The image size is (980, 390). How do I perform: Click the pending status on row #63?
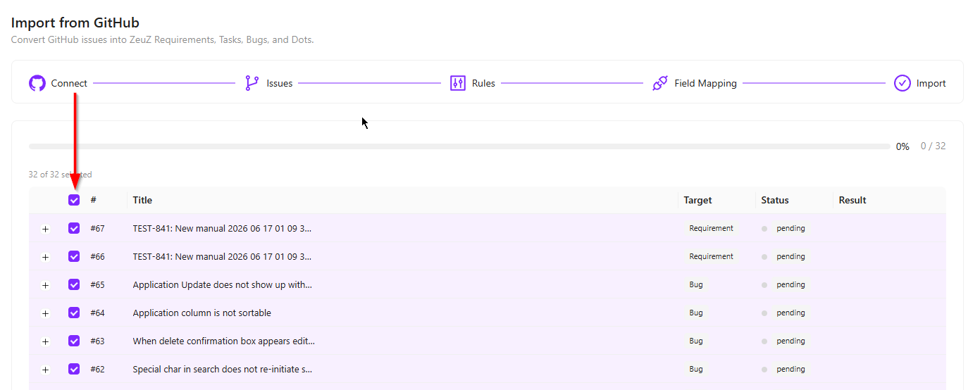coord(790,341)
